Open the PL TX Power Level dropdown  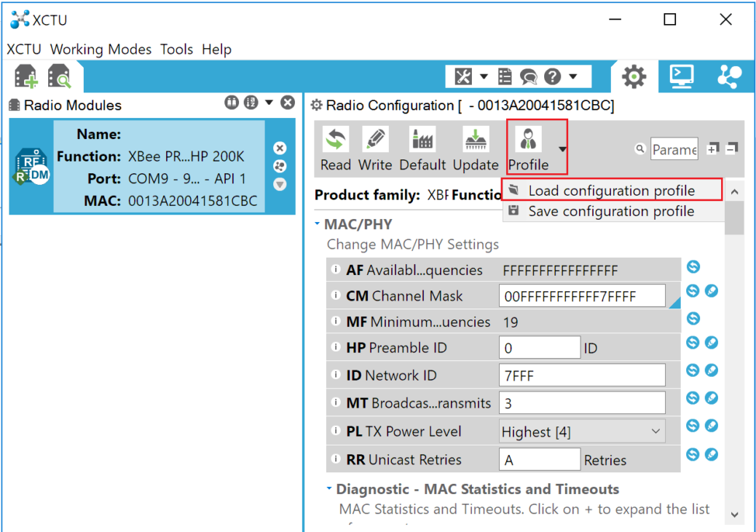582,432
